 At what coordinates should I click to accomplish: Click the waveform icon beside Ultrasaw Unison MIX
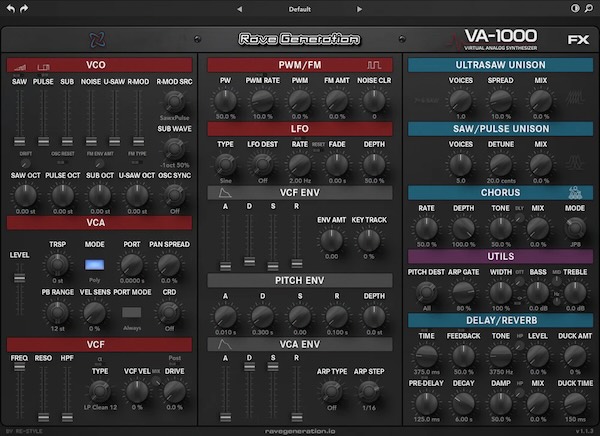[x=575, y=98]
